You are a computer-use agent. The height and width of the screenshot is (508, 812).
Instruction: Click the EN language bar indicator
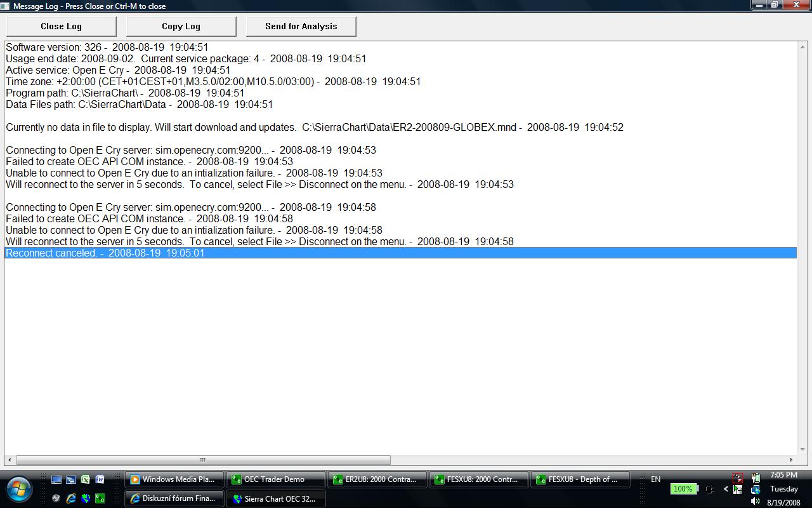(x=655, y=479)
